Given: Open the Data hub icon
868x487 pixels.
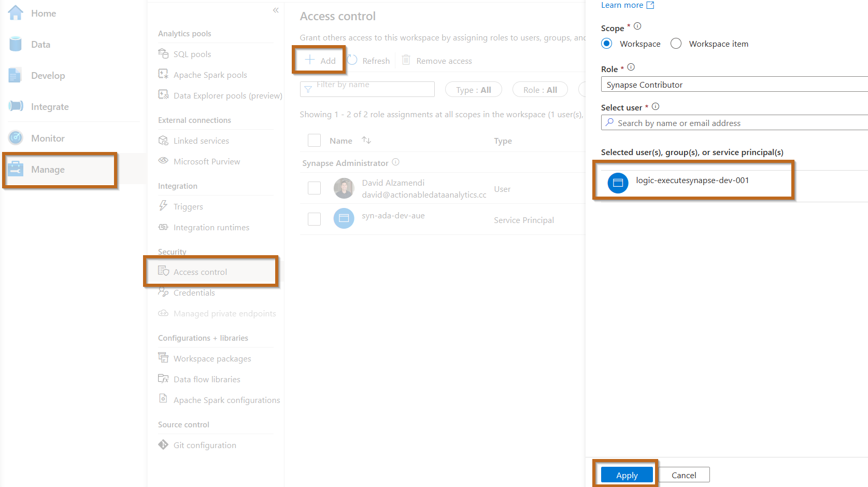Looking at the screenshot, I should click(16, 44).
